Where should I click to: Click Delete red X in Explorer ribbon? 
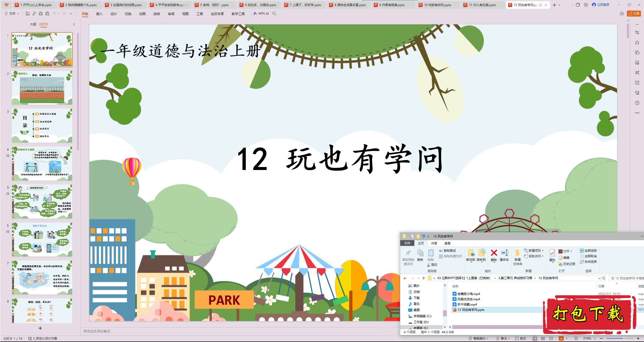coord(494,255)
